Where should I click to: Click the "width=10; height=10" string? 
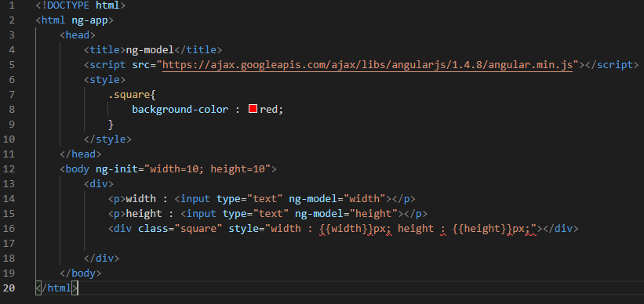click(207, 168)
